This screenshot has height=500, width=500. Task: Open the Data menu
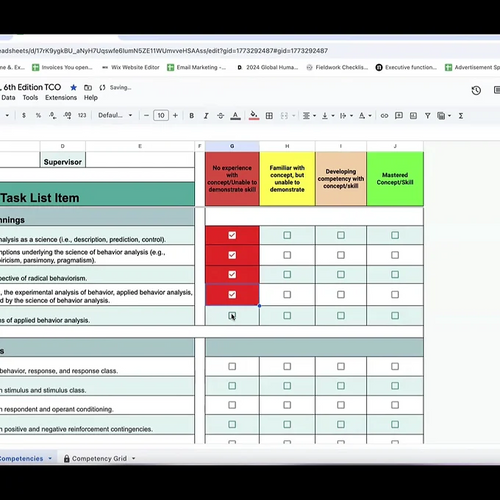[x=8, y=97]
